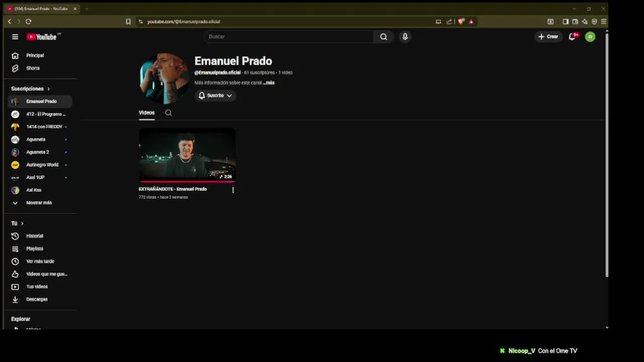Click the Buscar search field

click(289, 37)
